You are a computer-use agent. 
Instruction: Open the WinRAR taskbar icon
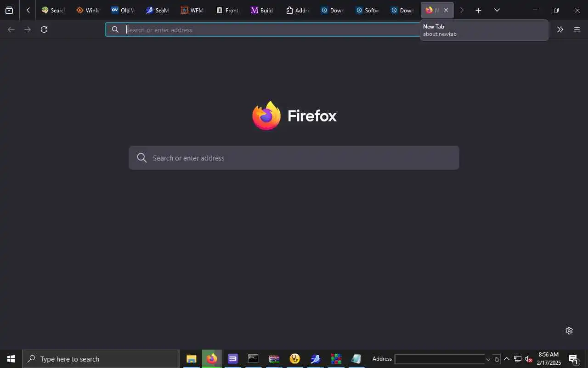click(x=274, y=359)
